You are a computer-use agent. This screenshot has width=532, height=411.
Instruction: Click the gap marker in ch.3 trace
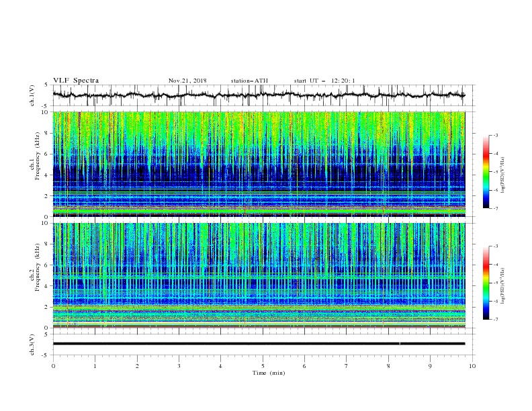tap(400, 344)
